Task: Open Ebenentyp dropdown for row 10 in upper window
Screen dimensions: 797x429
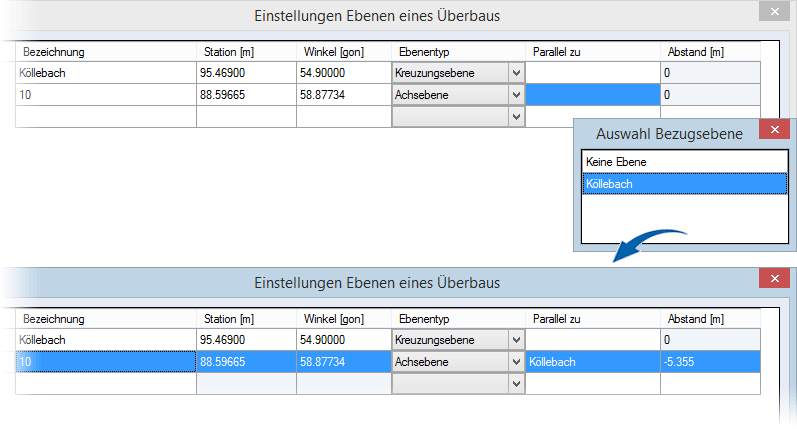Action: [516, 95]
